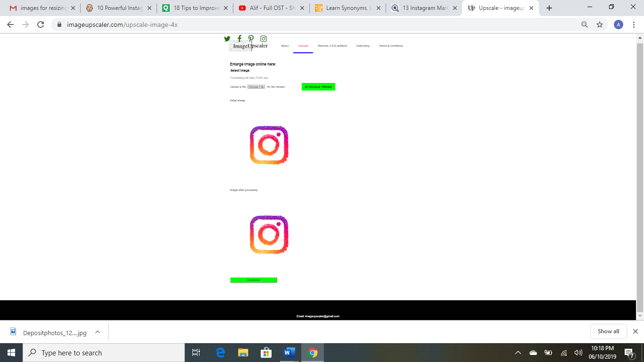This screenshot has width=644, height=362.
Task: Open Terms & conditions link
Action: 391,46
